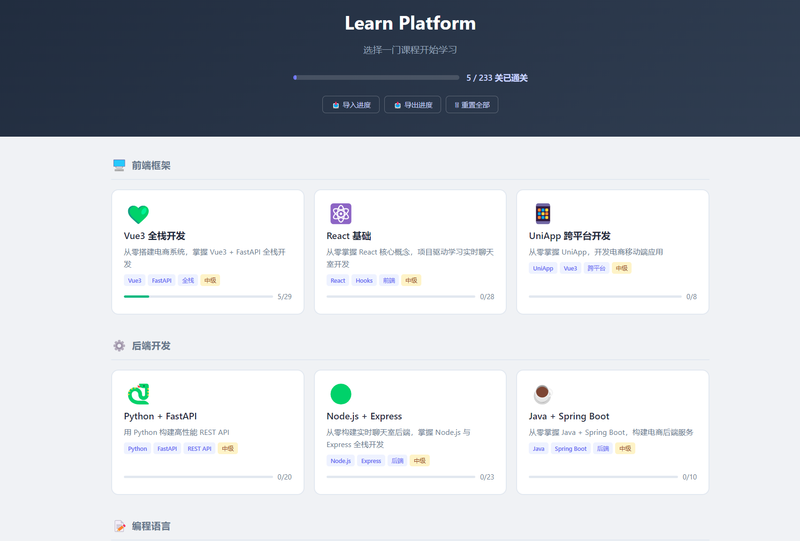800x541 pixels.
Task: Click the 中级 tag in React 基础 card
Action: [411, 280]
